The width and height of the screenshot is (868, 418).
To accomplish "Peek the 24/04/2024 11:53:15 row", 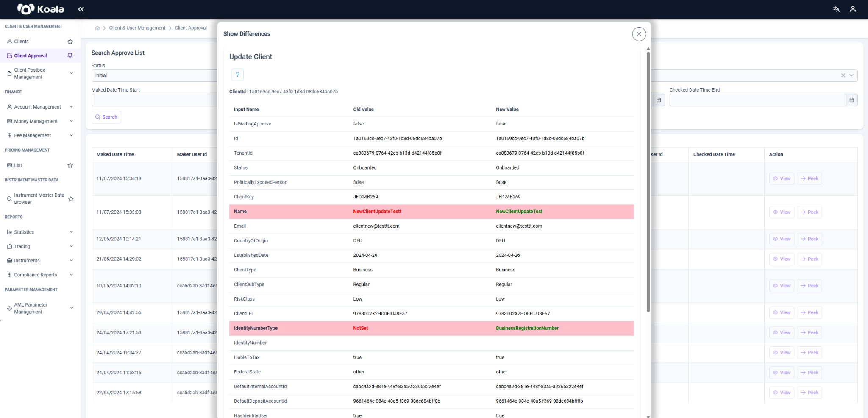I will pos(809,373).
